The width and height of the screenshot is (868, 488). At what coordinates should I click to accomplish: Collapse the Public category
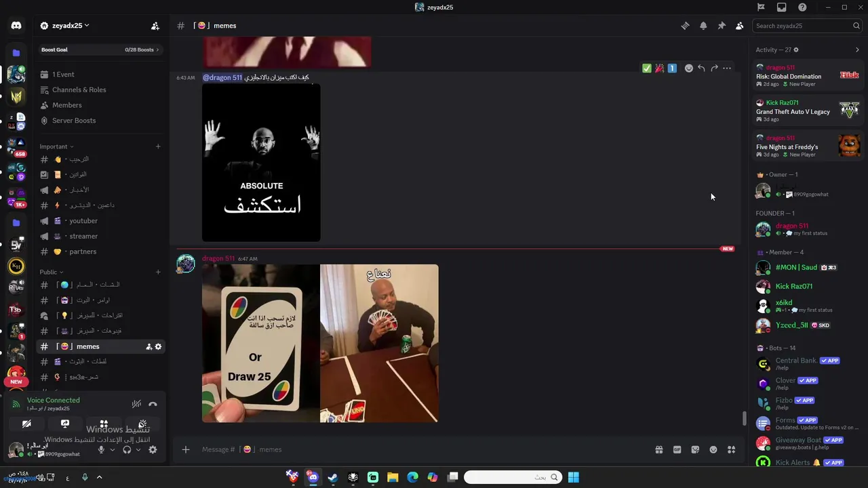click(x=52, y=272)
